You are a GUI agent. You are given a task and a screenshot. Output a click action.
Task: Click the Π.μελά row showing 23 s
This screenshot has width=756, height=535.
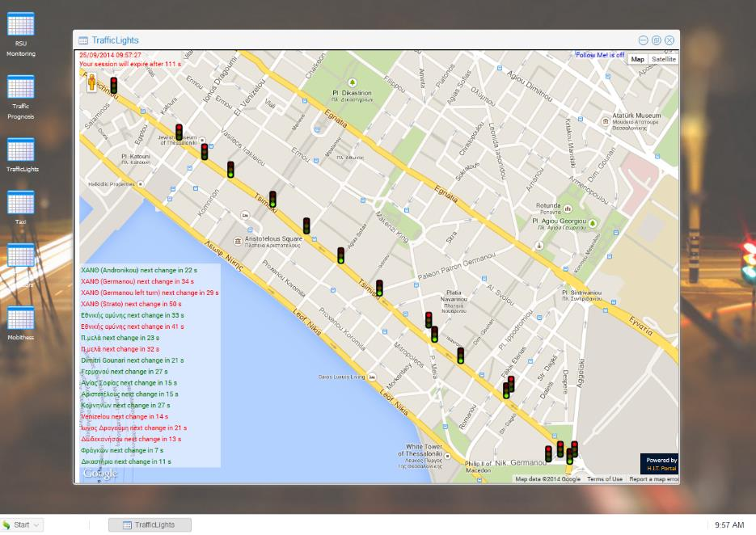(120, 338)
